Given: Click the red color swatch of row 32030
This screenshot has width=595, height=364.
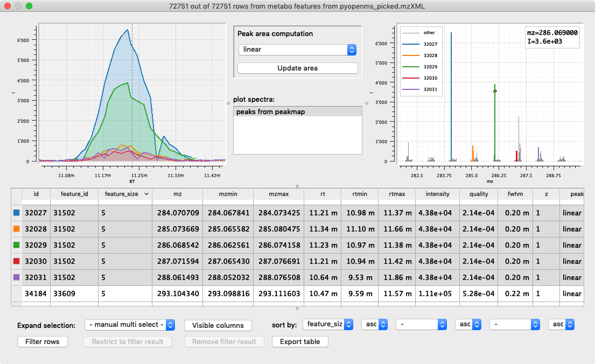Looking at the screenshot, I should [17, 261].
